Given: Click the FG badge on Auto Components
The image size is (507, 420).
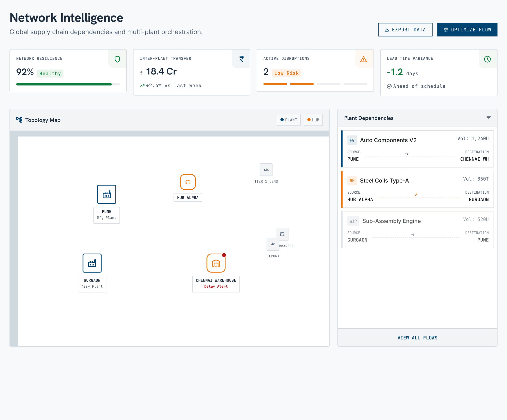Looking at the screenshot, I should [x=352, y=140].
